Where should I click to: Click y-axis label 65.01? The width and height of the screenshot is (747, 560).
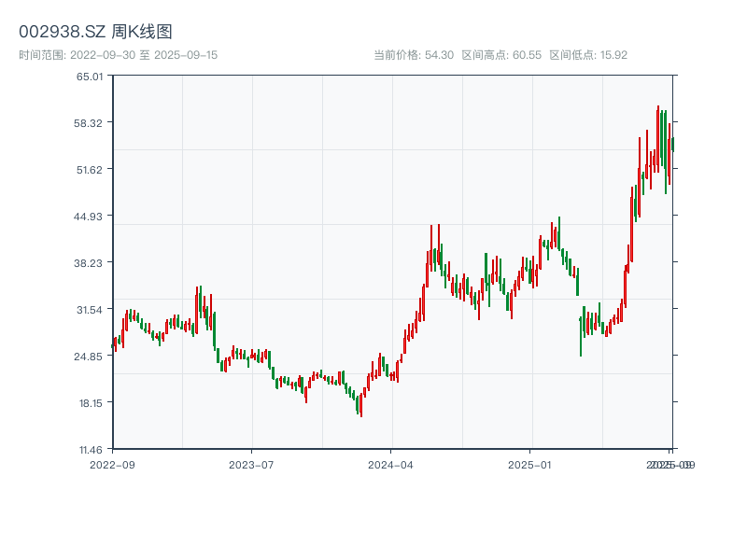(90, 77)
